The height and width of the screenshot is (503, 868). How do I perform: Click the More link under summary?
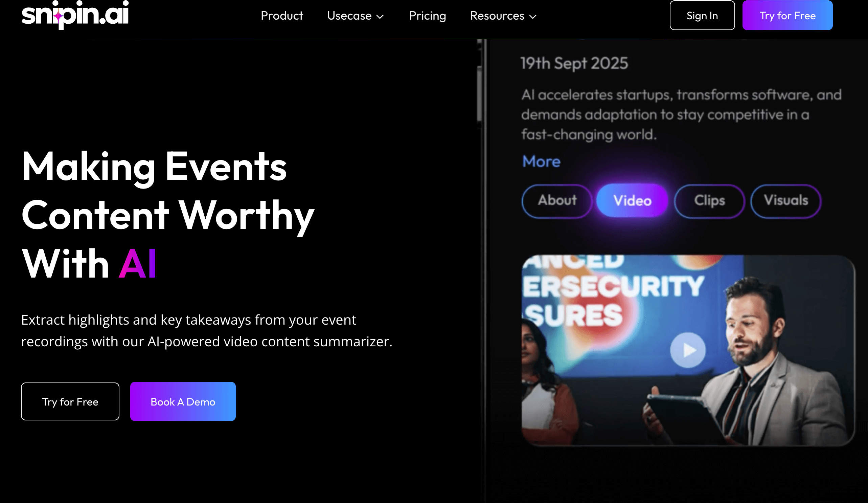[541, 161]
